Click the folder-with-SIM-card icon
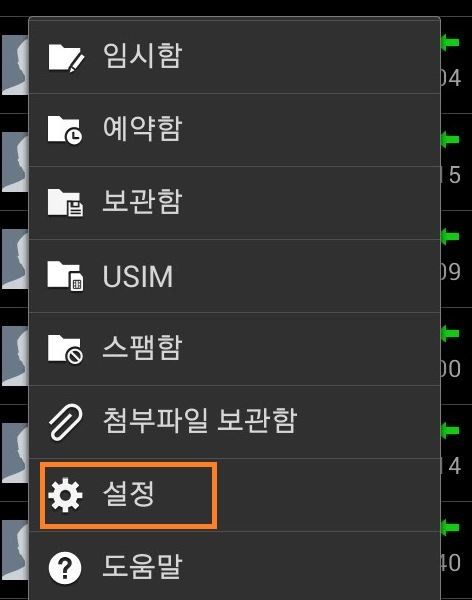The height and width of the screenshot is (600, 472). (65, 276)
